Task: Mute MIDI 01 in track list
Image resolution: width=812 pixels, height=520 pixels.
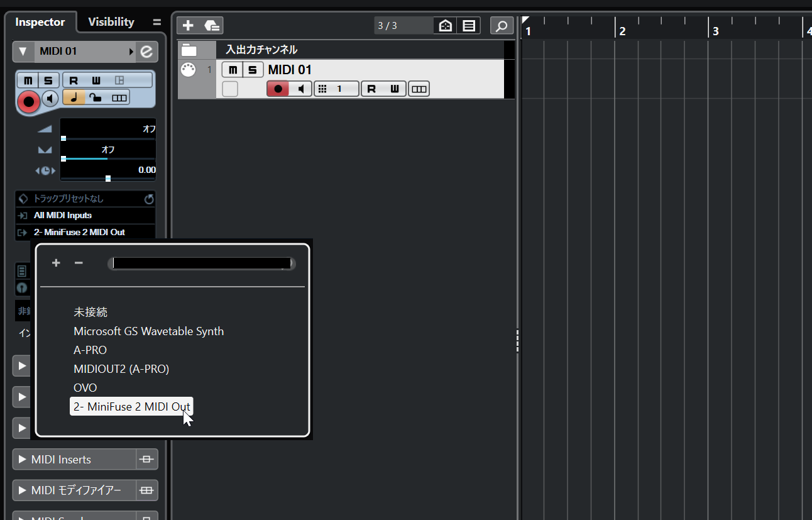Action: click(x=233, y=70)
